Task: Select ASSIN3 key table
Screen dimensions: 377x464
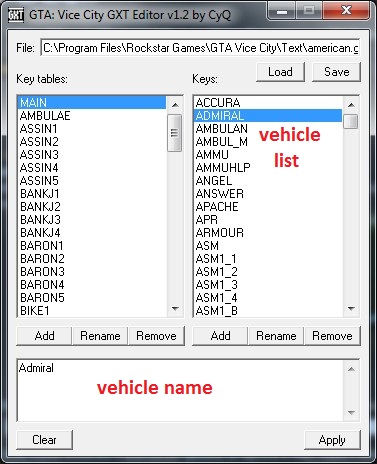Action: pos(92,154)
